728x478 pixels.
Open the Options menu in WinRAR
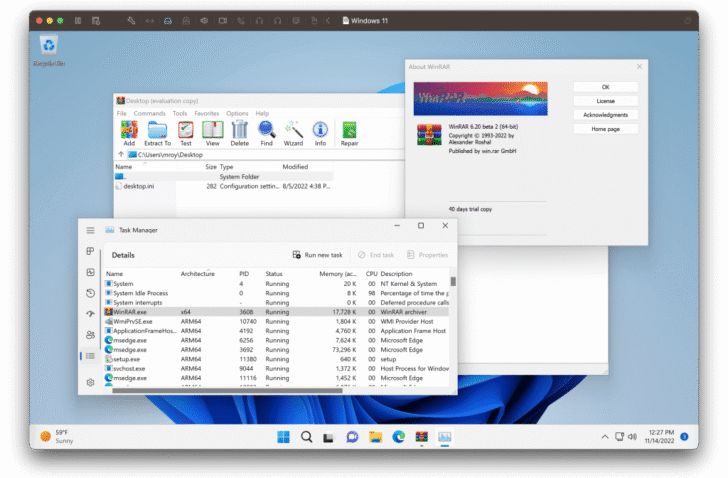pos(237,113)
